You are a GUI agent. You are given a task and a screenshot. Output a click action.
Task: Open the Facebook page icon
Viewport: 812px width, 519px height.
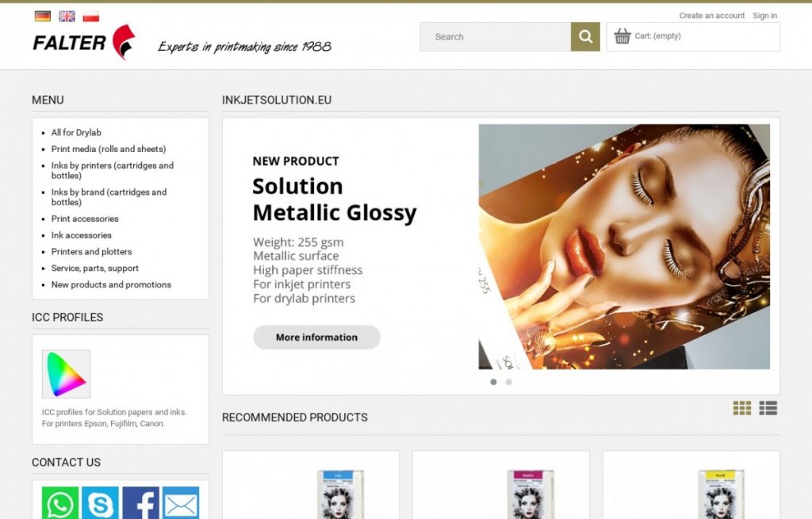tap(140, 502)
